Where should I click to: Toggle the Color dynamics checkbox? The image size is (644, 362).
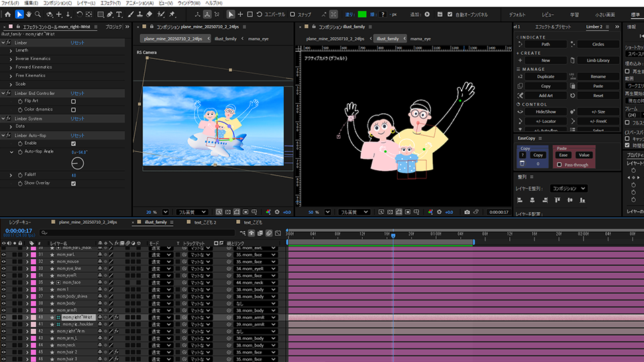74,110
